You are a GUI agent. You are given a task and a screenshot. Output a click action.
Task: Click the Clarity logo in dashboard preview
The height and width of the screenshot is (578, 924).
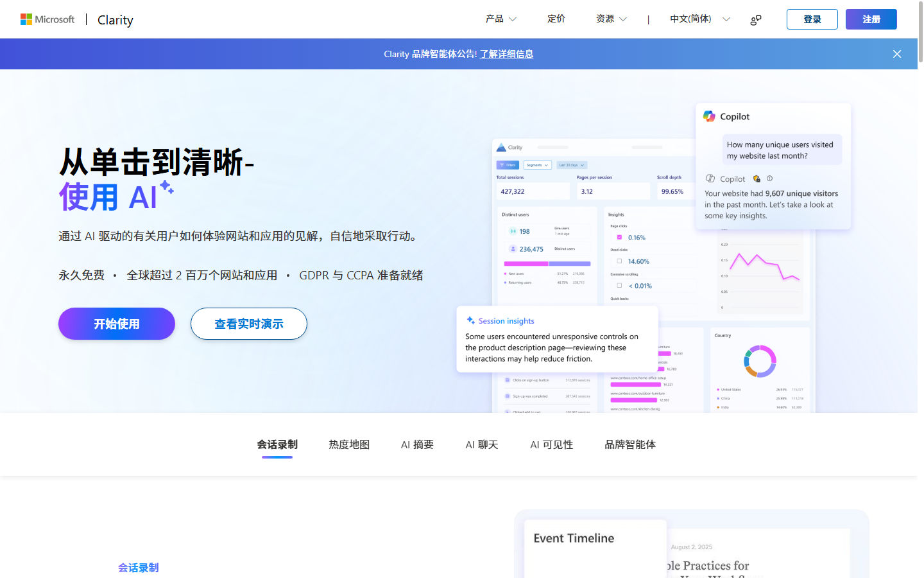510,148
